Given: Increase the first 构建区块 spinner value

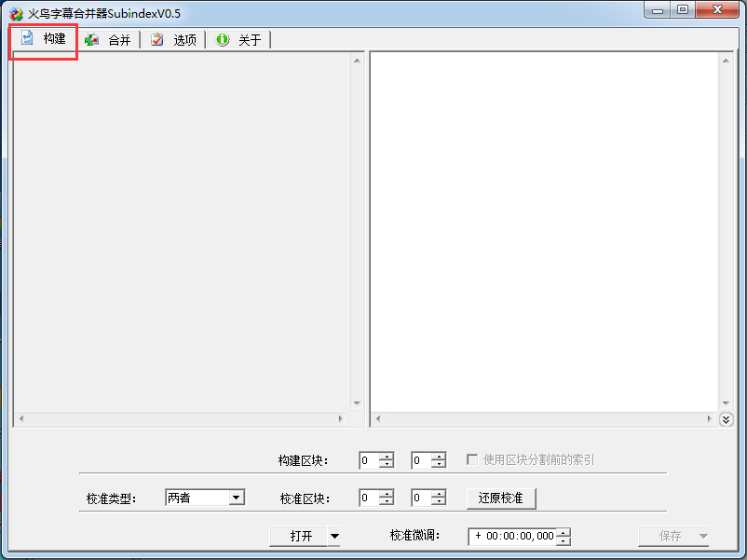Looking at the screenshot, I should click(387, 456).
